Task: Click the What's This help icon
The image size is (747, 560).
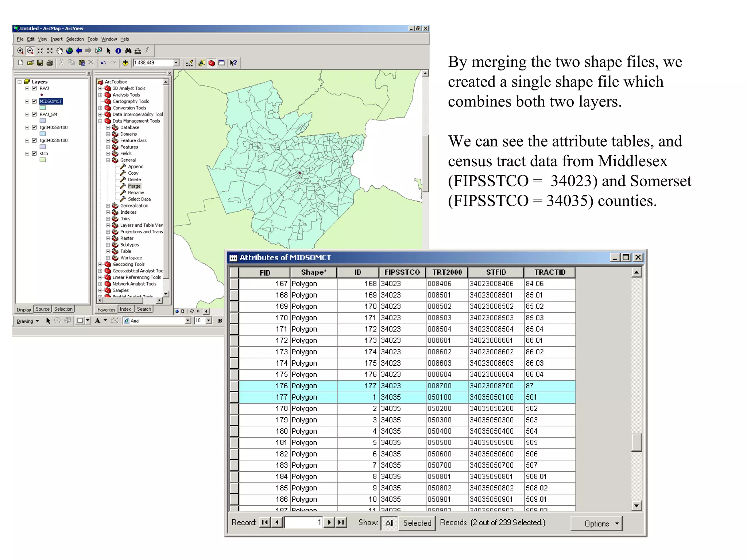Action: point(233,63)
